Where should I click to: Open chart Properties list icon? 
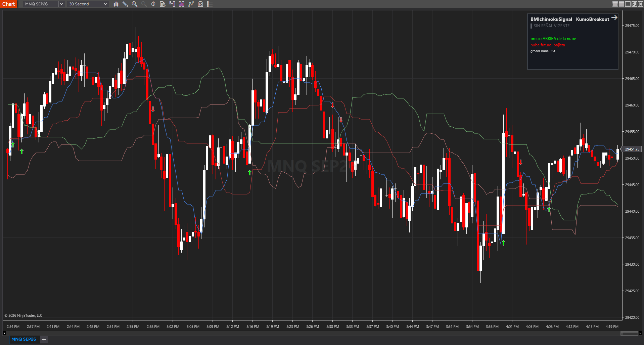point(210,4)
